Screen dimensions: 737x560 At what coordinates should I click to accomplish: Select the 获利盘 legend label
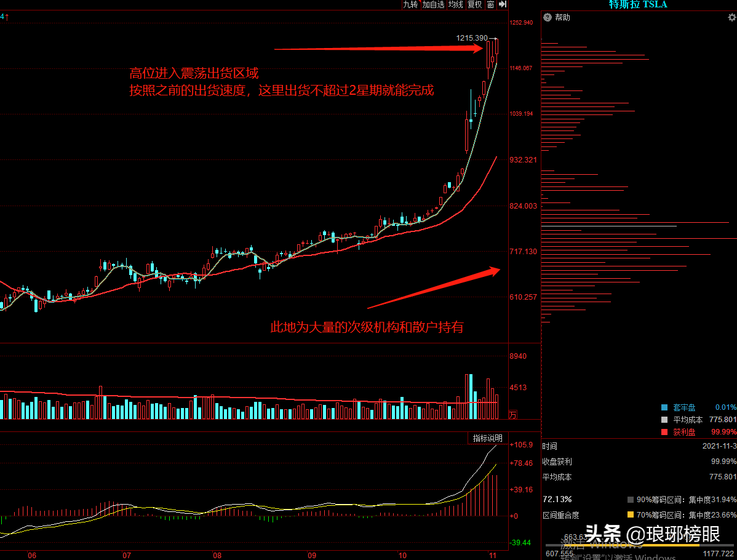point(684,432)
